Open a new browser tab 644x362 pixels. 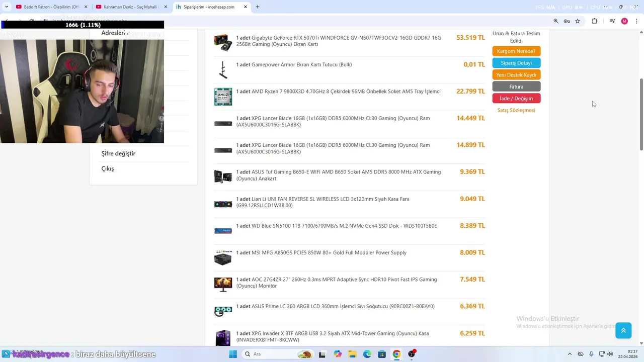[x=258, y=7]
